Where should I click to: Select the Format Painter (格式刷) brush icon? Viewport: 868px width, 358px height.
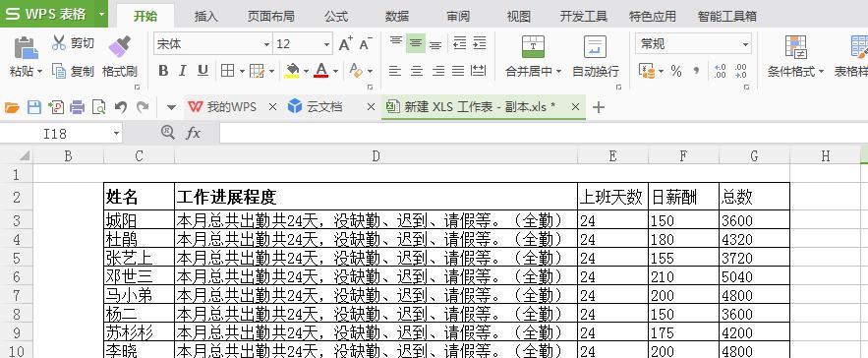point(120,46)
